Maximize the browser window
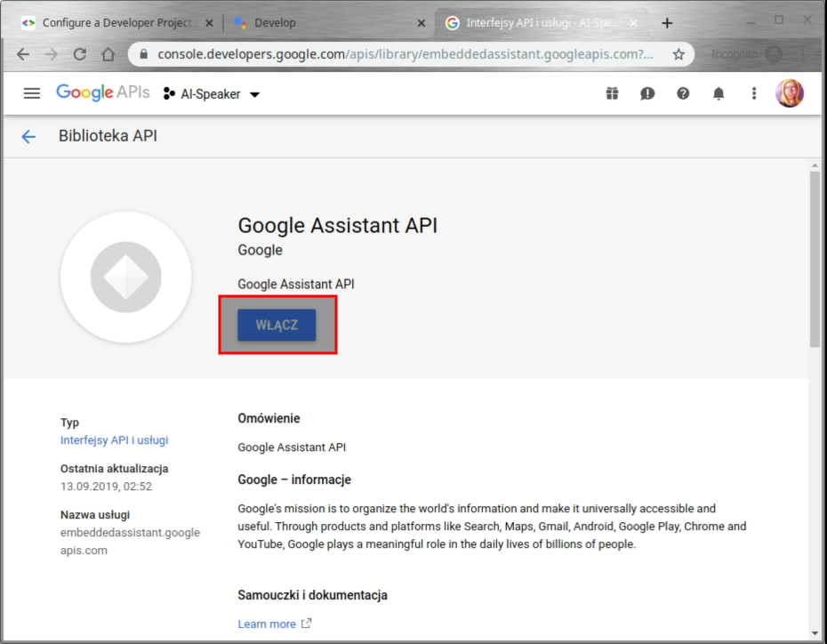827x644 pixels. coord(778,20)
